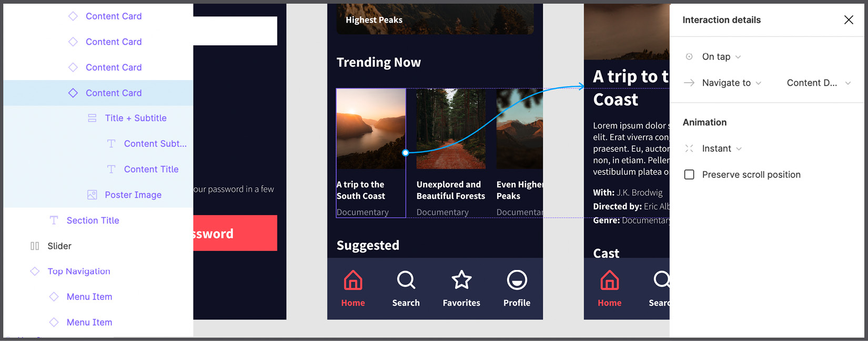The width and height of the screenshot is (868, 341).
Task: Click the Beautiful Forests card image
Action: pos(451,129)
